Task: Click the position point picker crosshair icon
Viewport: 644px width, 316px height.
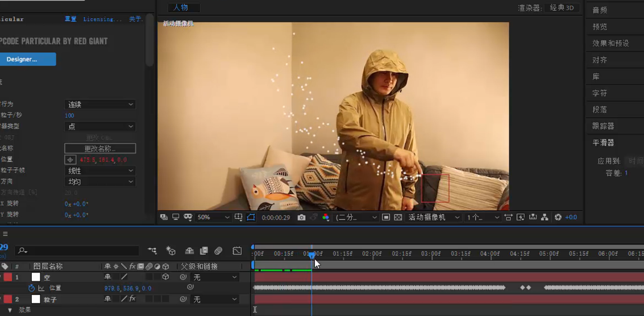Action: pyautogui.click(x=70, y=160)
